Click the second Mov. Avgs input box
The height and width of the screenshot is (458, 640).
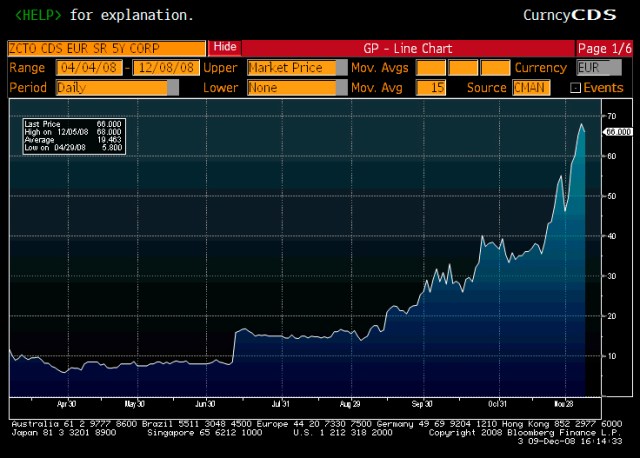463,68
